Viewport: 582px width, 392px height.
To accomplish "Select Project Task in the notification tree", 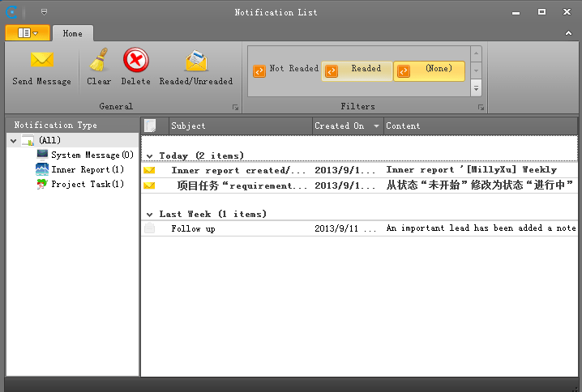I will pyautogui.click(x=86, y=184).
